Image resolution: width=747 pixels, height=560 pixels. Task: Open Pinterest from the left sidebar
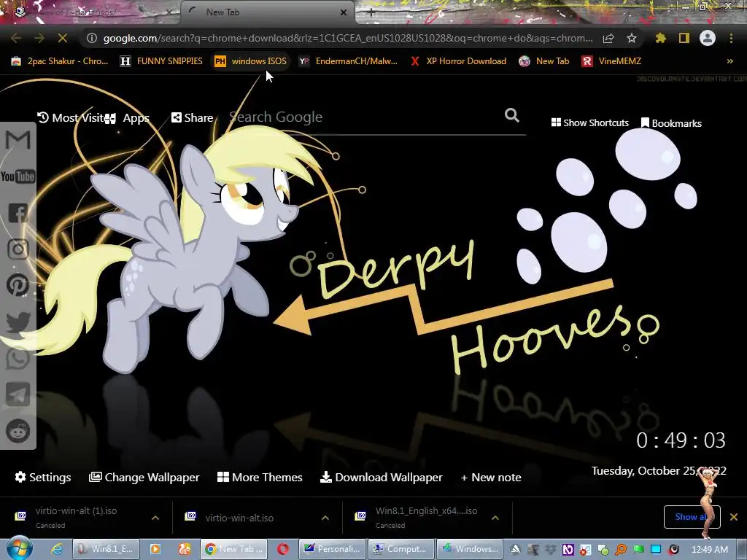(18, 285)
